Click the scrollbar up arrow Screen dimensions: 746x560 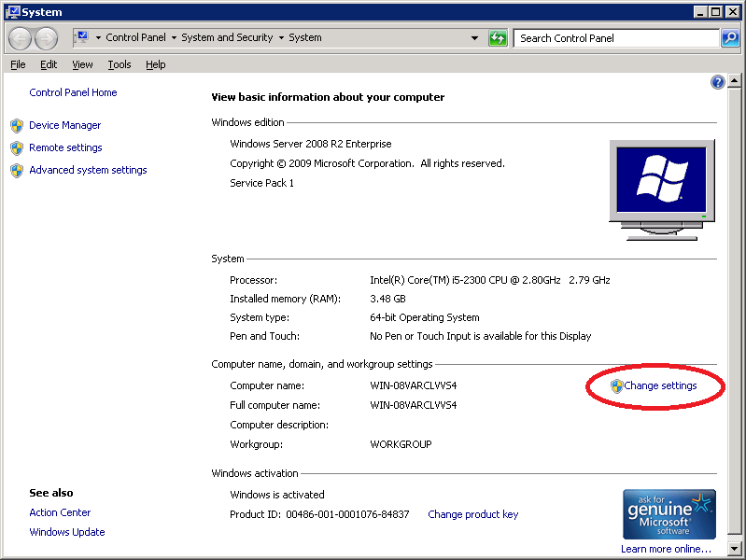pyautogui.click(x=734, y=81)
